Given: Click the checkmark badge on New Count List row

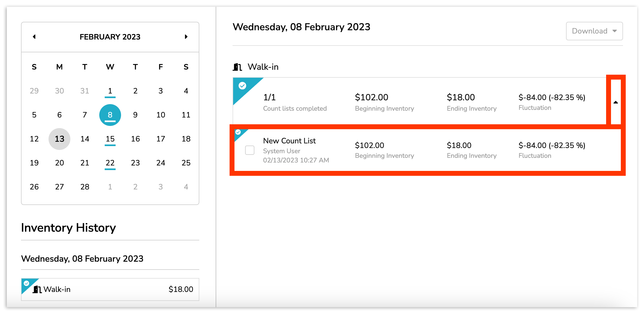Looking at the screenshot, I should 239,133.
